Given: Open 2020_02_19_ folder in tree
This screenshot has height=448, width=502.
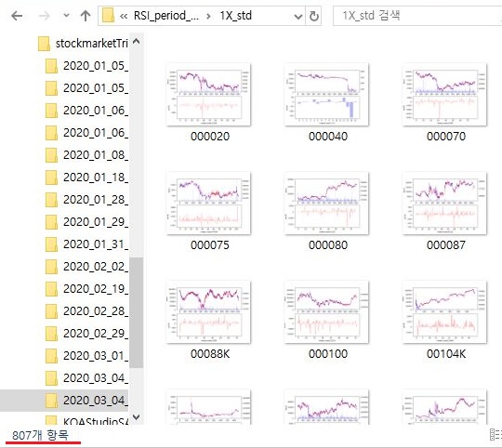Looking at the screenshot, I should pyautogui.click(x=96, y=289).
